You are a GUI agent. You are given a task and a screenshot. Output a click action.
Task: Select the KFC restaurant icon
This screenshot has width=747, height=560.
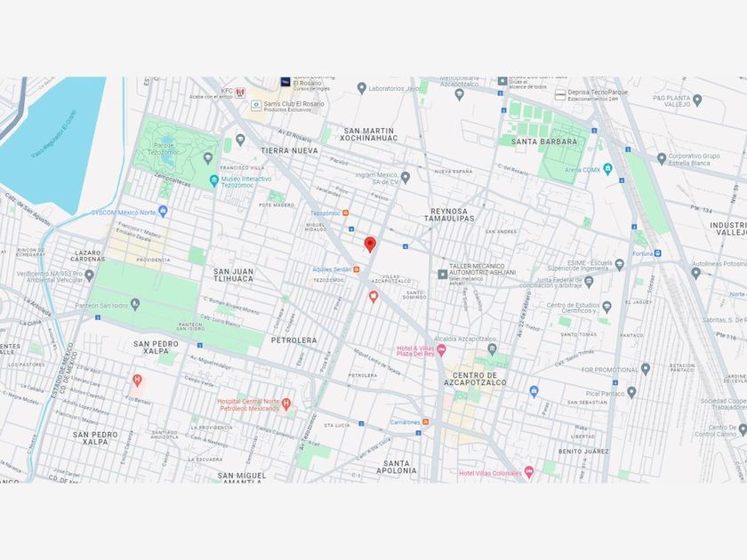tap(239, 92)
